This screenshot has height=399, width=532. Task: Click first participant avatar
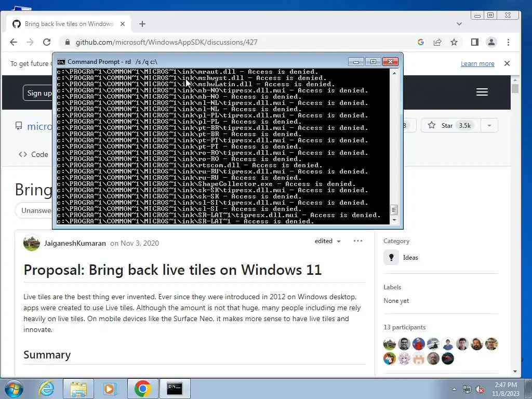[390, 344]
